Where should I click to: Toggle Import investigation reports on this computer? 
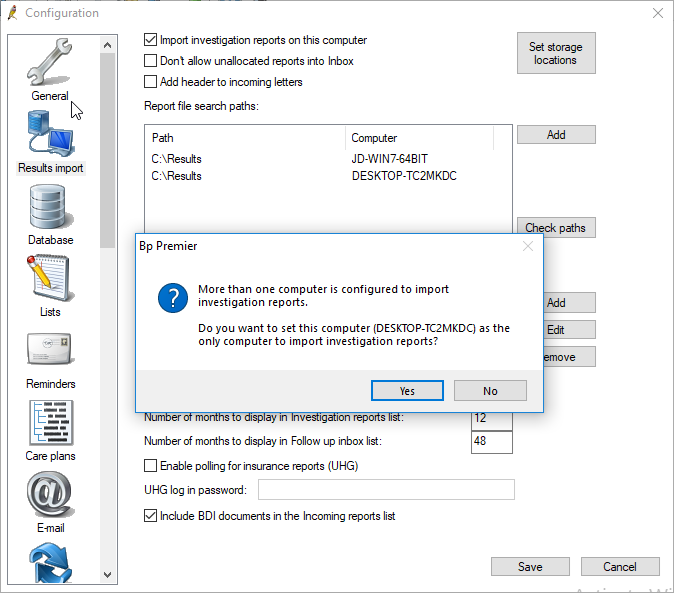click(150, 40)
